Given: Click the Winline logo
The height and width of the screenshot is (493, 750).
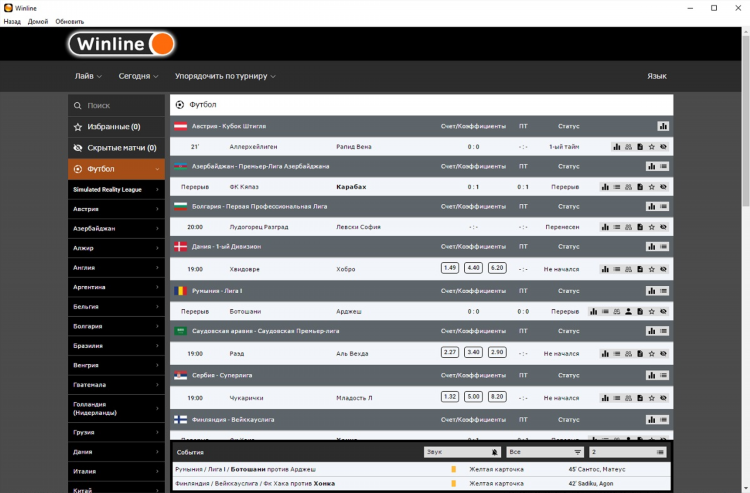Looking at the screenshot, I should pyautogui.click(x=121, y=44).
